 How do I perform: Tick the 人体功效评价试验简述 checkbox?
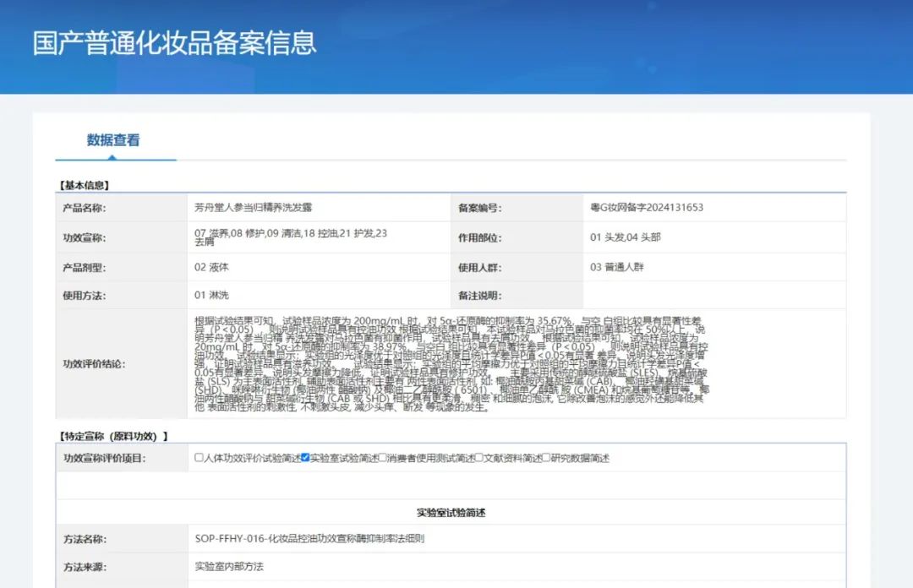pyautogui.click(x=199, y=458)
